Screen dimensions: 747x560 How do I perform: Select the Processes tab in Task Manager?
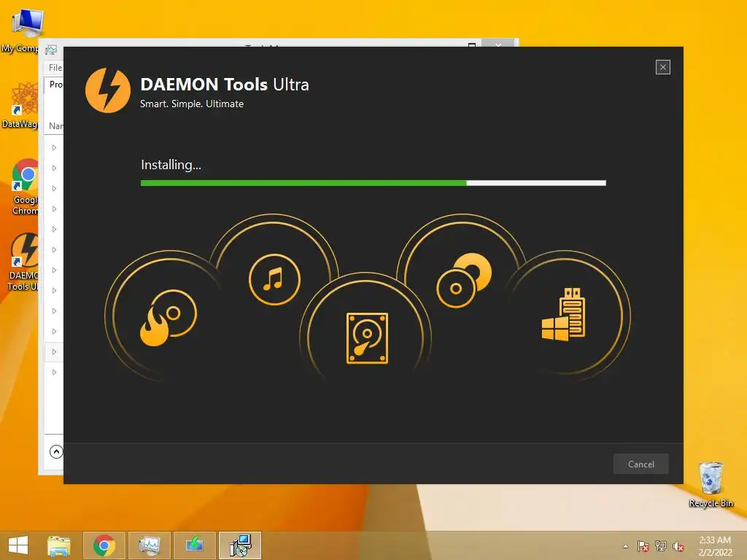point(55,85)
